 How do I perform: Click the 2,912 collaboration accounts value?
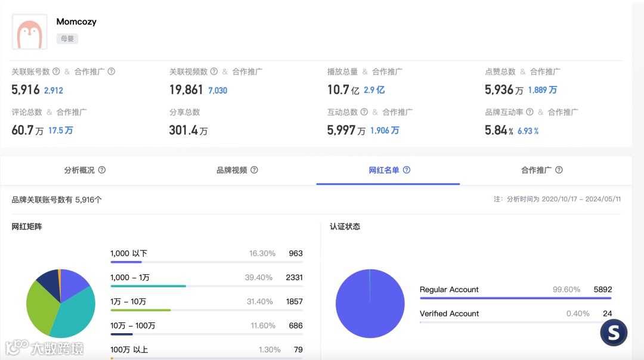click(x=54, y=91)
